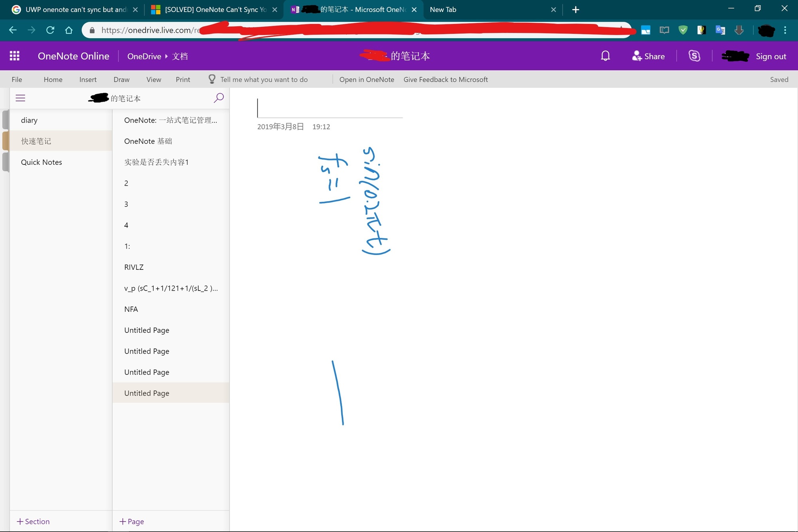Open the app launcher waffle icon
Viewport: 798px width, 532px height.
click(x=15, y=56)
